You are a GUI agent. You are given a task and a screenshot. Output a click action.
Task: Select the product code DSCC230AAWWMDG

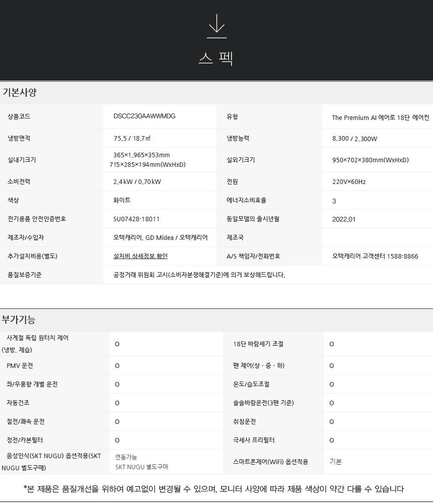coord(145,116)
